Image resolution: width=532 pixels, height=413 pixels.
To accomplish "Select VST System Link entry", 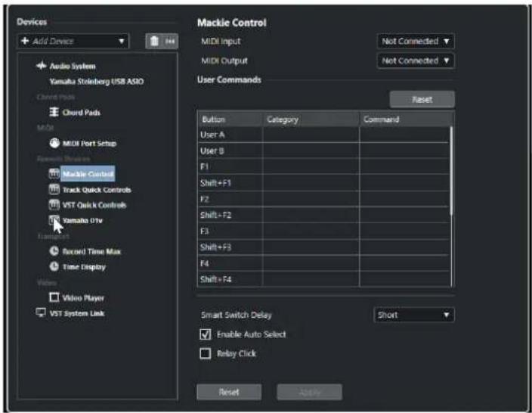I will tap(77, 313).
